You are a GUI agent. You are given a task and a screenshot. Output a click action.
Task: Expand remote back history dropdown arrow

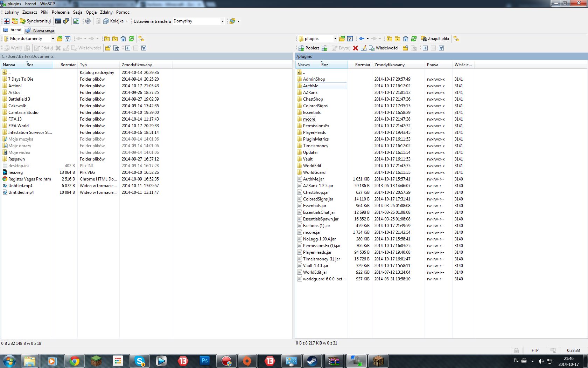(x=367, y=39)
